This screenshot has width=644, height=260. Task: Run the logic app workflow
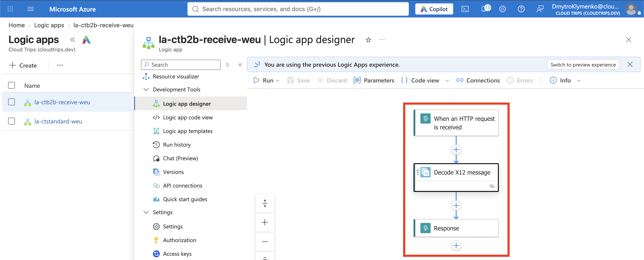263,80
